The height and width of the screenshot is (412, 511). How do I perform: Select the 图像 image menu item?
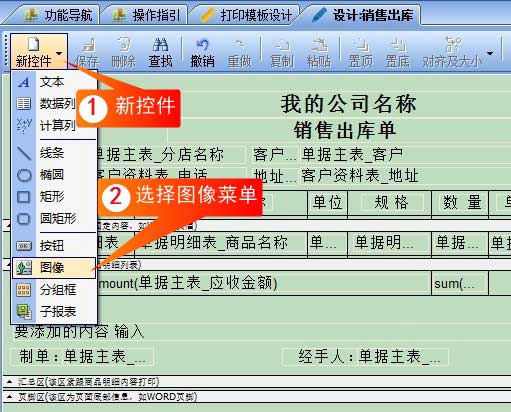pyautogui.click(x=54, y=268)
